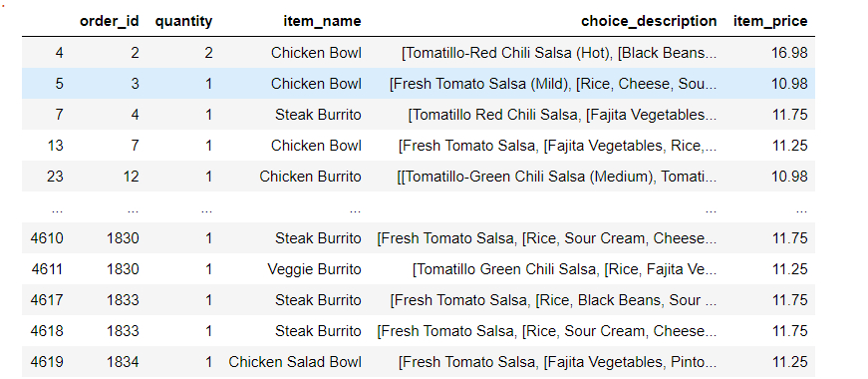Click the quantity column header

click(183, 22)
